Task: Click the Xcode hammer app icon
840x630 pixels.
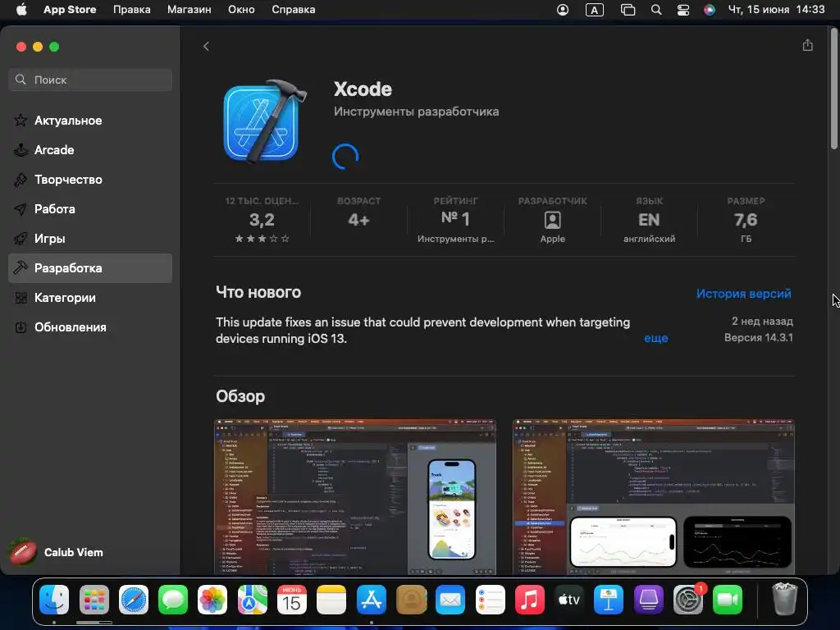Action: (265, 121)
